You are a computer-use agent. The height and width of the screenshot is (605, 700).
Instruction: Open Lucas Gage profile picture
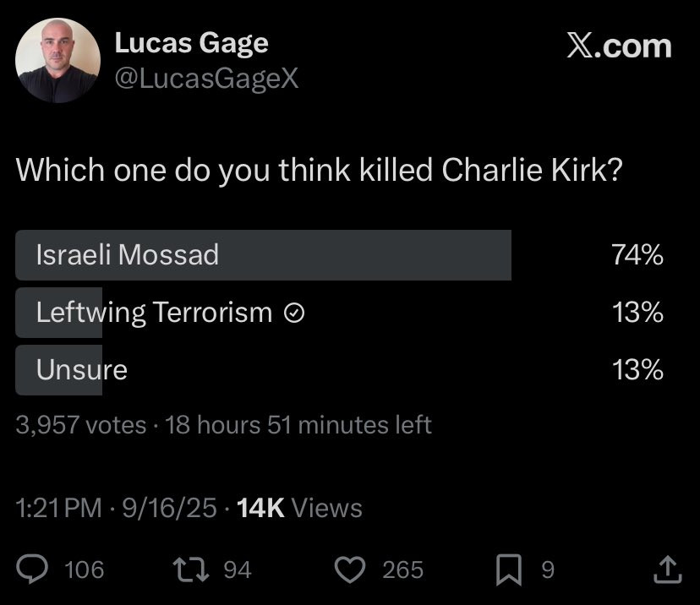[x=57, y=61]
